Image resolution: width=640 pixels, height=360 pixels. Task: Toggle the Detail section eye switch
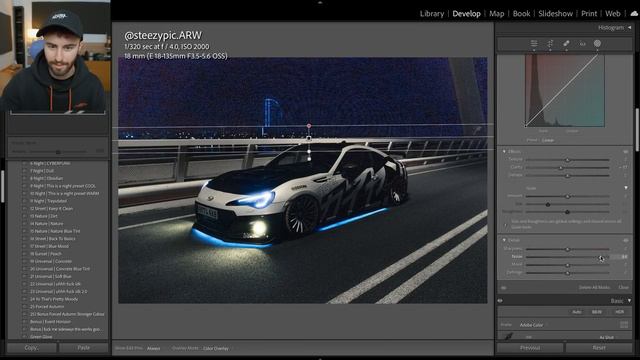625,240
